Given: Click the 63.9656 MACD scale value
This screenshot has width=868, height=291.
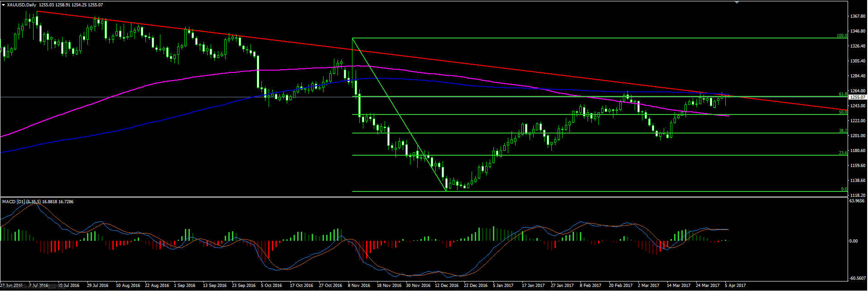Looking at the screenshot, I should [857, 201].
